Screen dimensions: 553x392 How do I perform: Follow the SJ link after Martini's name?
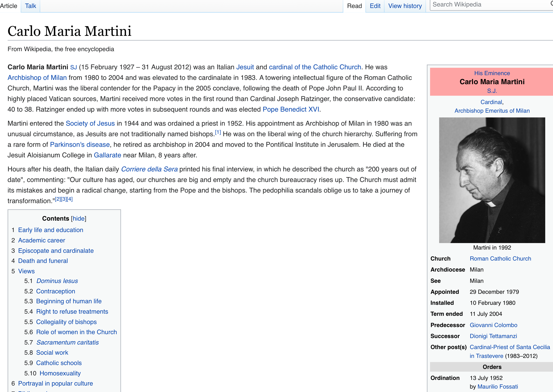coord(73,67)
